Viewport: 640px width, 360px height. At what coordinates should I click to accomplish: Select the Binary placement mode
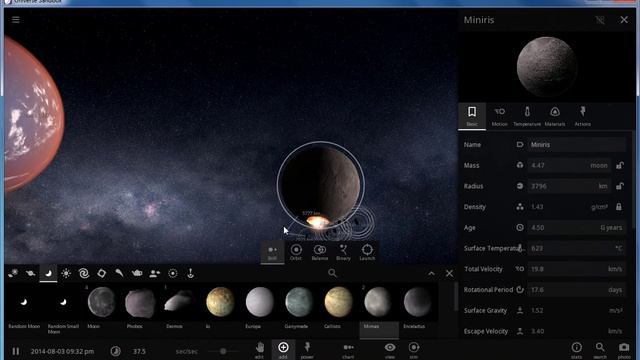pos(343,252)
